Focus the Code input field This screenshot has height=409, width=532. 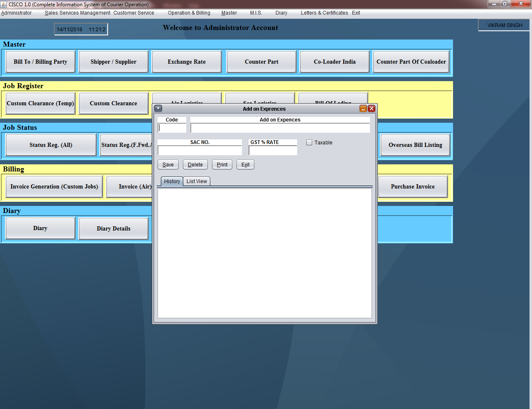[x=172, y=128]
